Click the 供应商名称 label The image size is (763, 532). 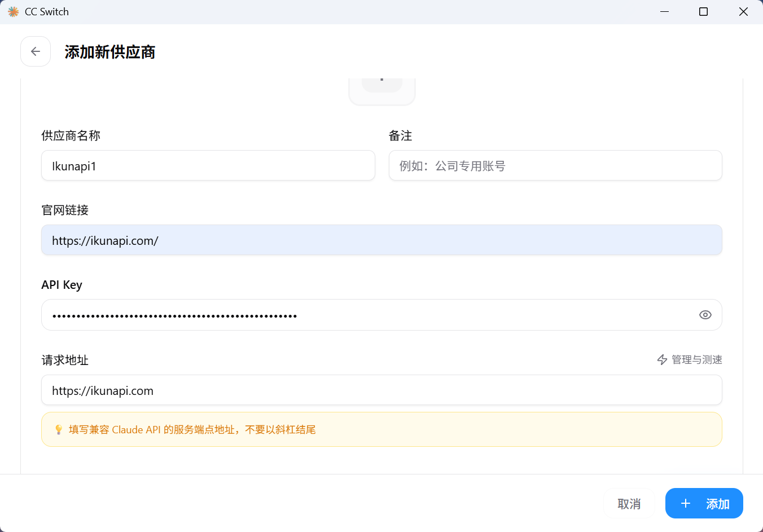71,135
